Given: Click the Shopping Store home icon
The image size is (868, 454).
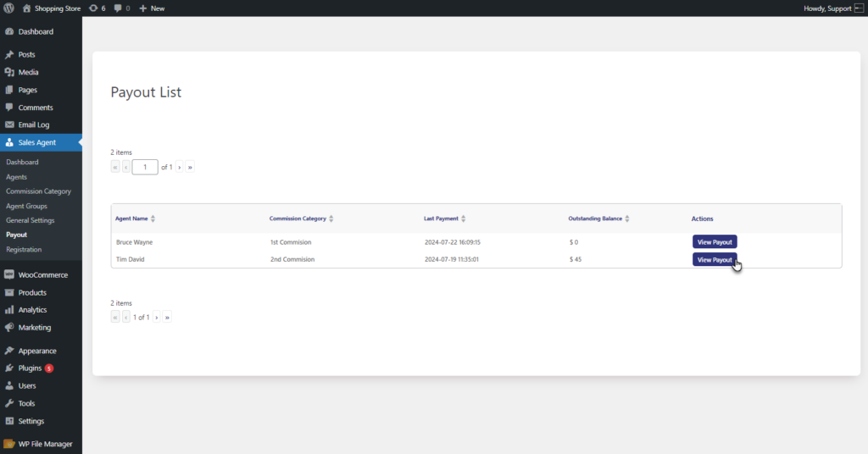Looking at the screenshot, I should [26, 8].
